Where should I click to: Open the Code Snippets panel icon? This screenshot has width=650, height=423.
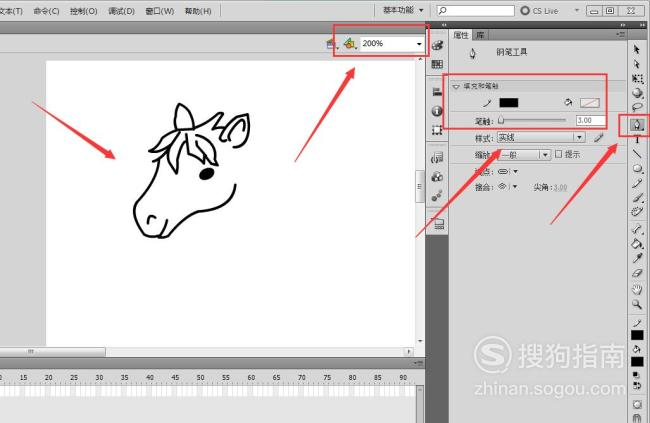(437, 158)
